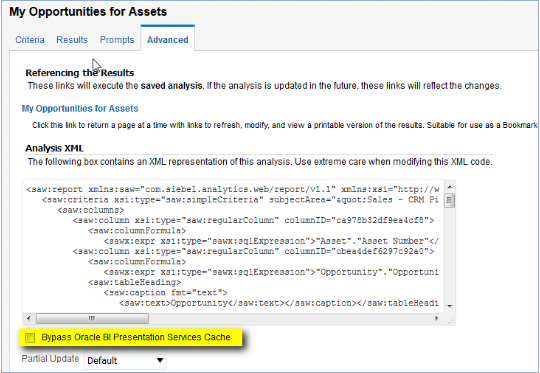Select the Prompts tab
Image resolution: width=540 pixels, height=373 pixels.
pos(117,40)
